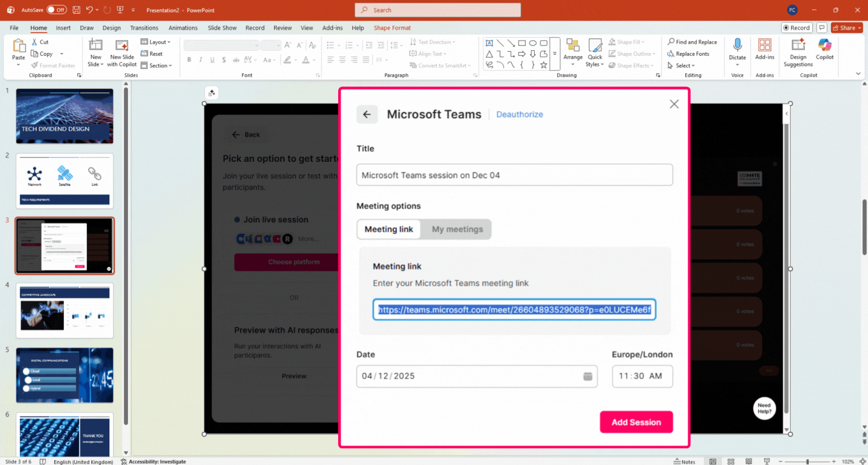This screenshot has width=868, height=465.
Task: Close the Microsoft Teams dialog
Action: (x=674, y=104)
